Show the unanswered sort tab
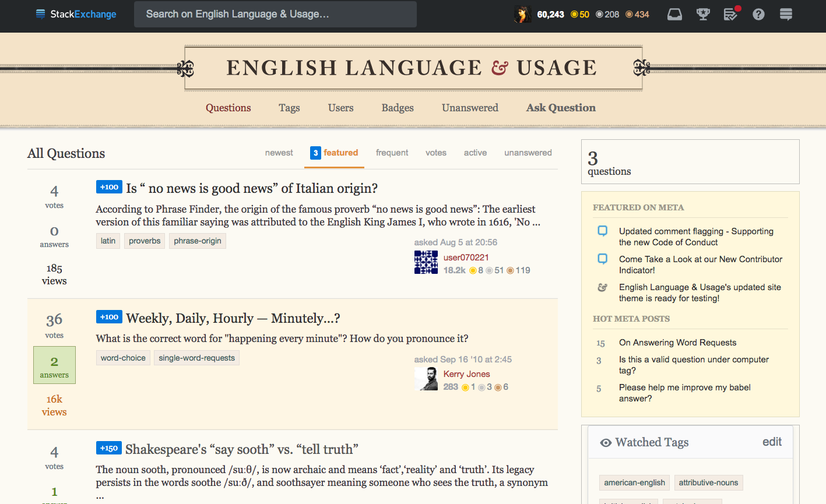The width and height of the screenshot is (826, 504). coord(528,153)
